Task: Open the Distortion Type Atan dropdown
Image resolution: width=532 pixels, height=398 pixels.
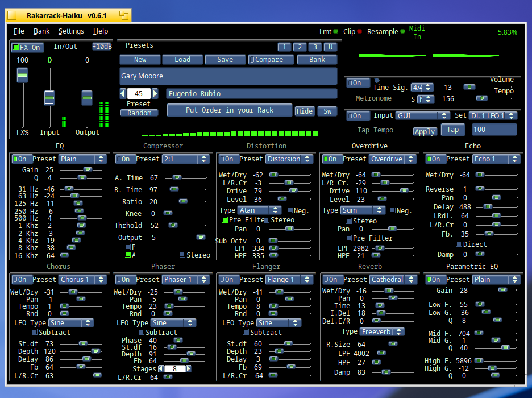Action: [259, 210]
